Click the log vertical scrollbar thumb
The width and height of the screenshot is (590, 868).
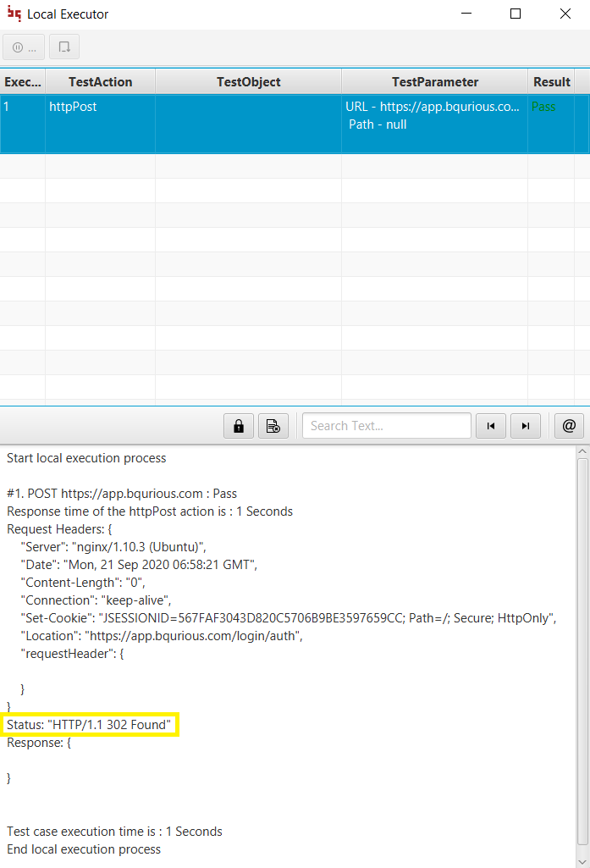(x=582, y=651)
